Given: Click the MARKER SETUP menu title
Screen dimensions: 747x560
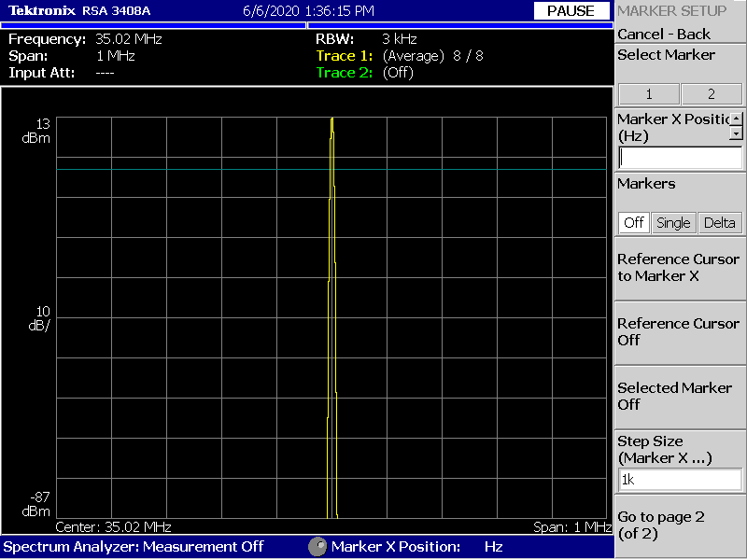Looking at the screenshot, I should 671,10.
